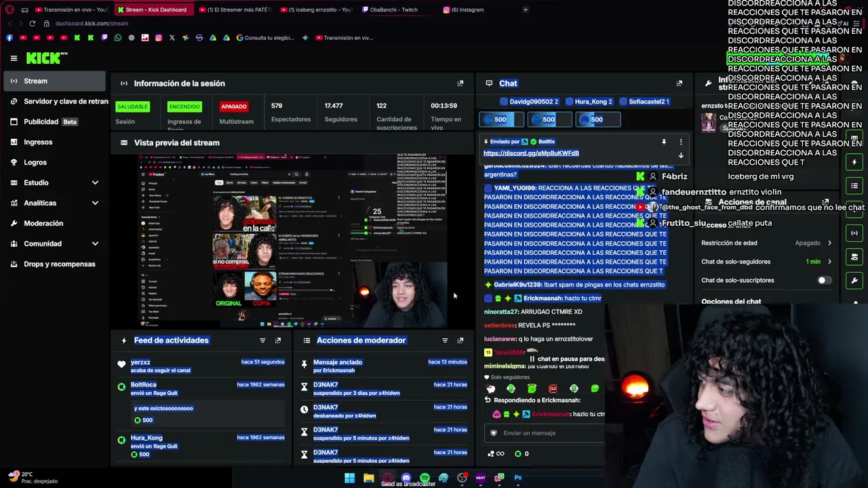Open Chat de solo-seguidores setting chevron

[829, 262]
